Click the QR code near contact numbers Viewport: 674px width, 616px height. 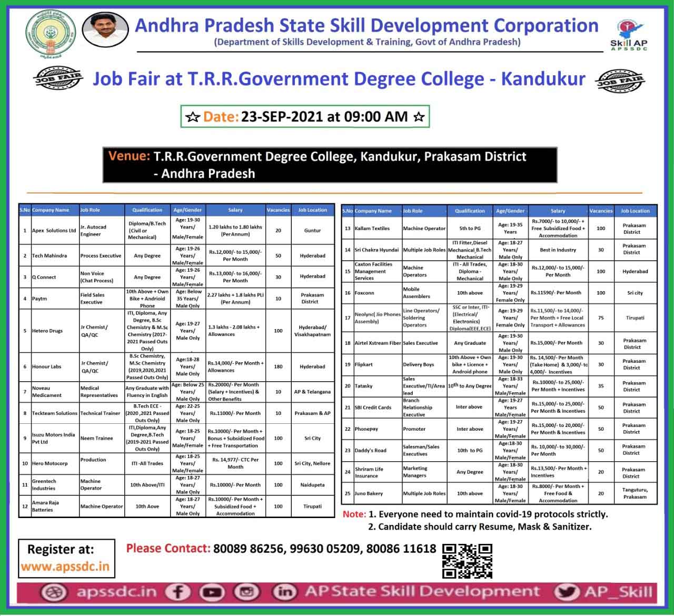tap(467, 560)
